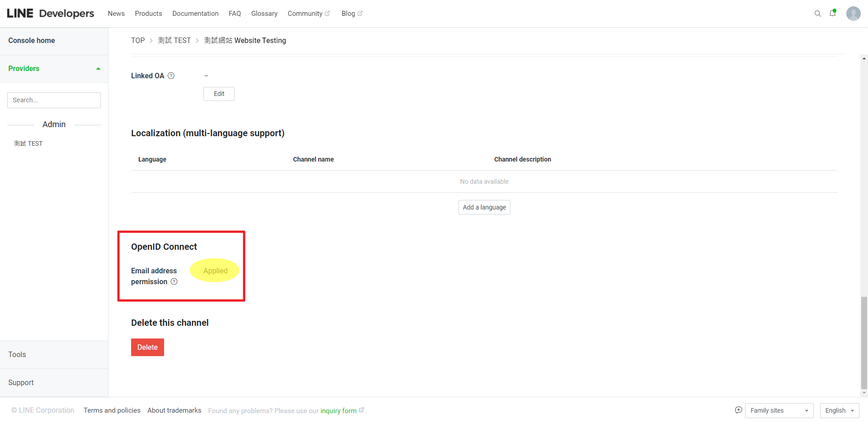
Task: Select the 測試 TEST provider in sidebar
Action: click(x=28, y=143)
